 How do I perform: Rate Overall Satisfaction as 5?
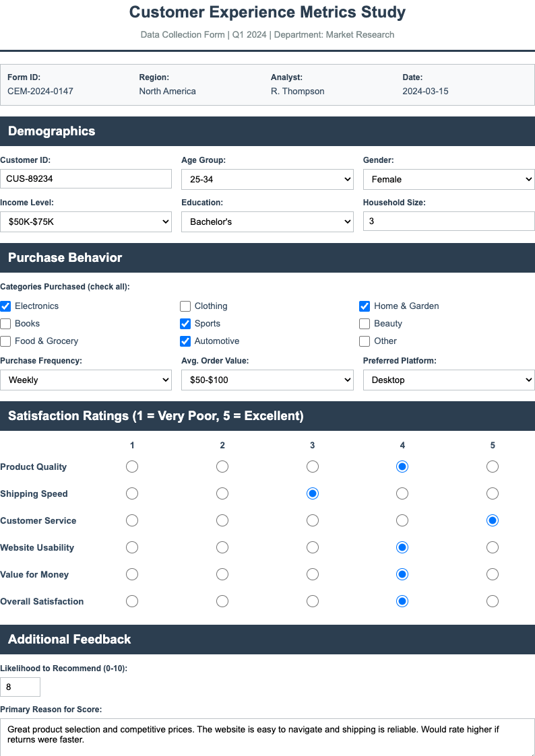pos(493,601)
